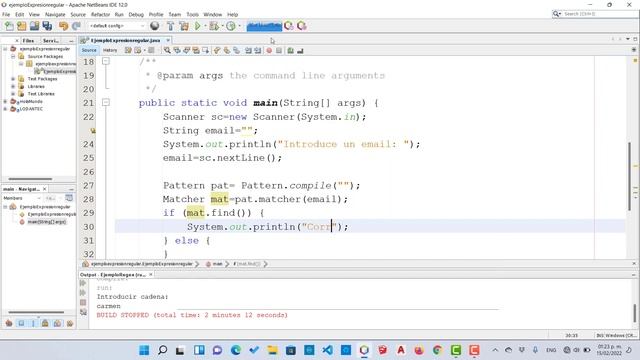This screenshot has height=360, width=640.
Task: Open the Tools menu
Action: coord(192,14)
